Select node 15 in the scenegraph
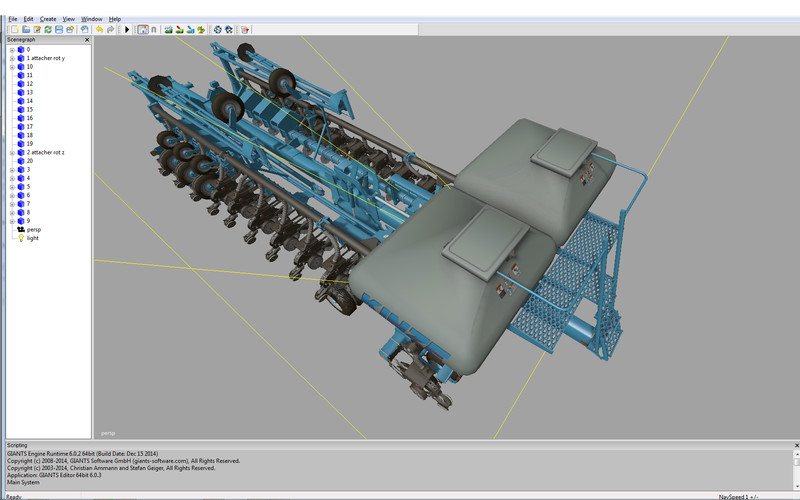The height and width of the screenshot is (500, 800). pyautogui.click(x=30, y=109)
